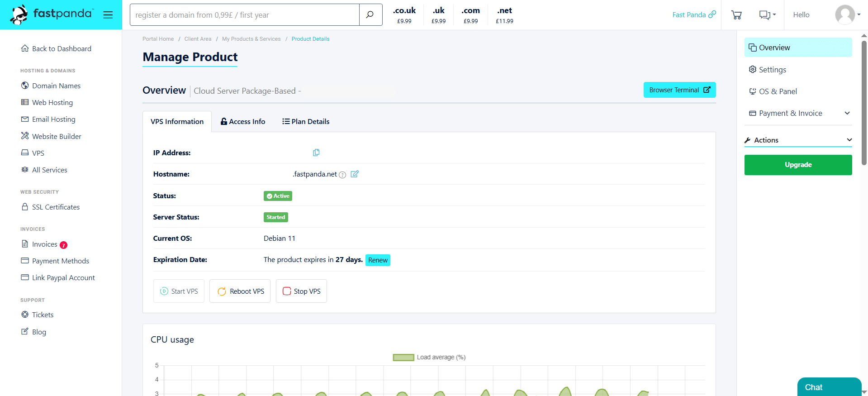Click the green Active status badge

(x=278, y=196)
